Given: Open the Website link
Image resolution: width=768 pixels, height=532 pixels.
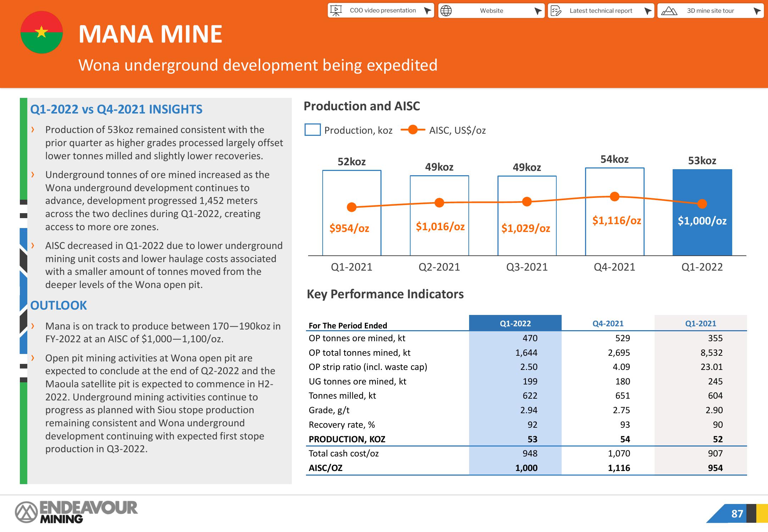Looking at the screenshot, I should (491, 11).
